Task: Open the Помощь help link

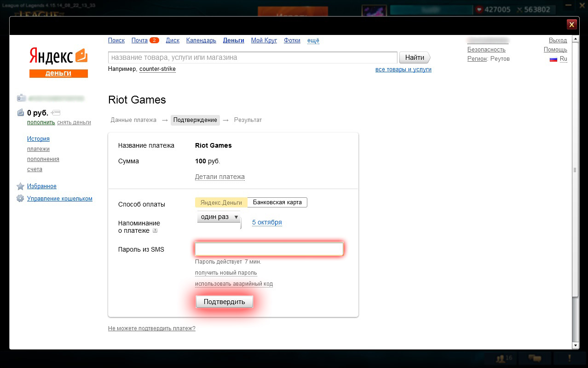Action: click(x=555, y=50)
